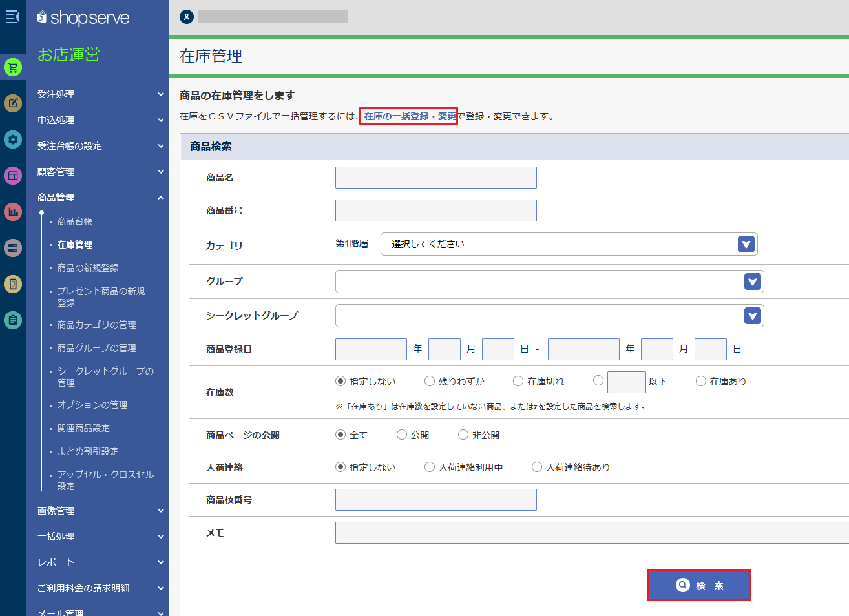Click the brown pencil edit icon in the rail
This screenshot has height=616, width=849.
click(x=13, y=103)
